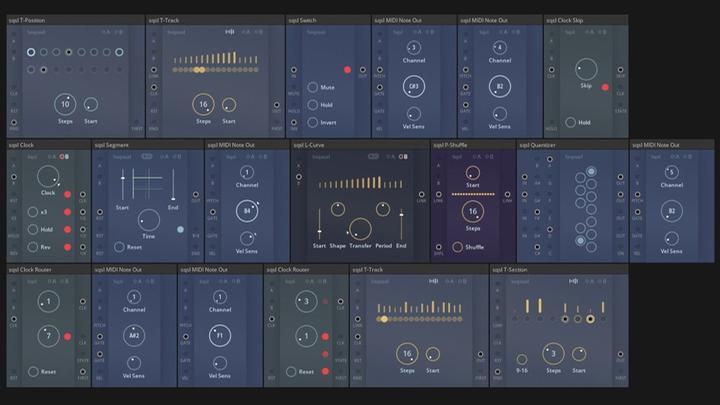Click the Channel knob showing 4

500,47
